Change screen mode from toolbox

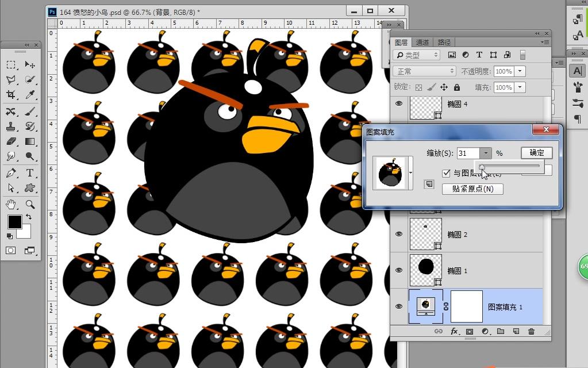point(30,250)
